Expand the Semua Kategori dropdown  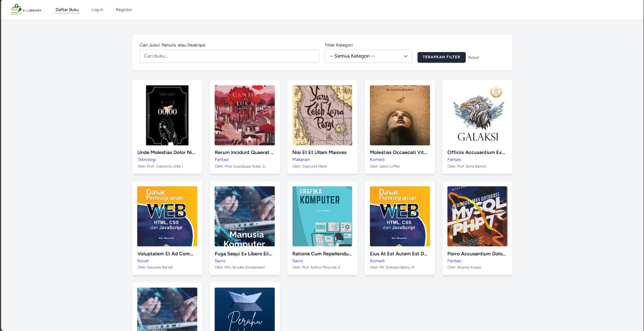click(x=368, y=56)
